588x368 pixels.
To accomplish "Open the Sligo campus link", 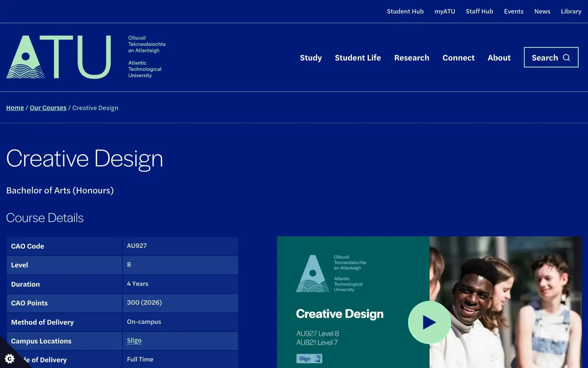I will [134, 341].
